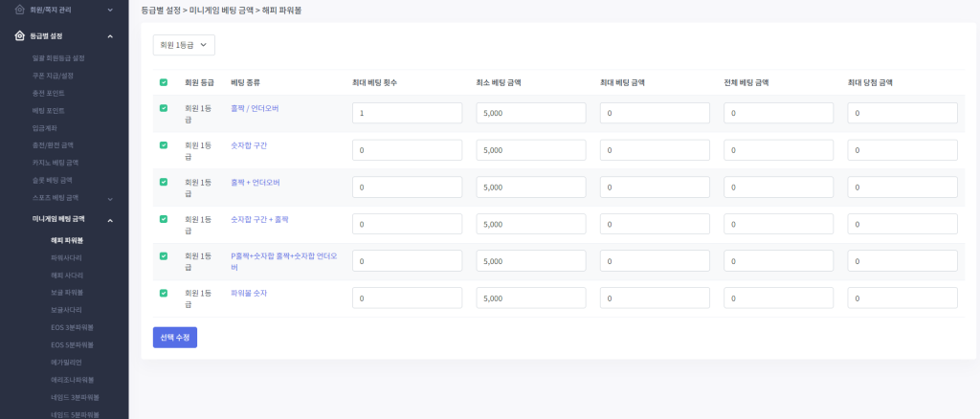Viewport: 980px width, 419px height.
Task: Click 최대 당첨 금액 field for 숫자합 구간 + 홀짝
Action: click(902, 224)
